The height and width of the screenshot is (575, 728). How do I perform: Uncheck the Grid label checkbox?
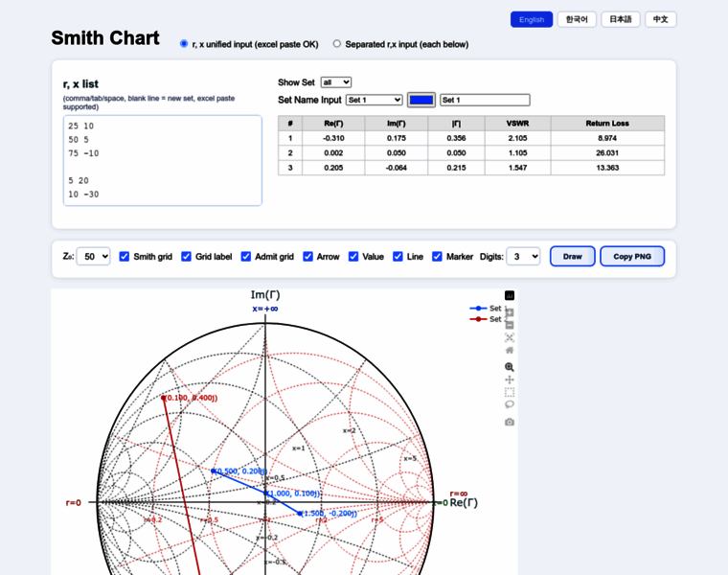pos(186,257)
